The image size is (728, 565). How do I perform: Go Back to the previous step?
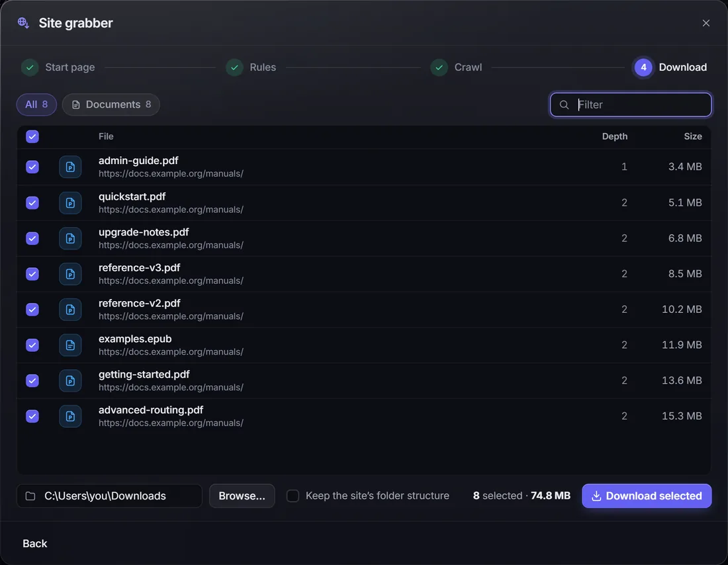35,544
